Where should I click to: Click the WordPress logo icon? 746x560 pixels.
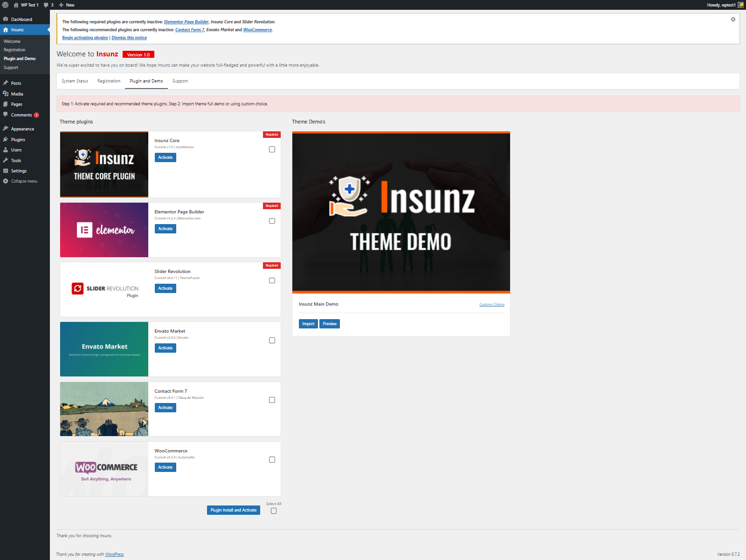6,5
